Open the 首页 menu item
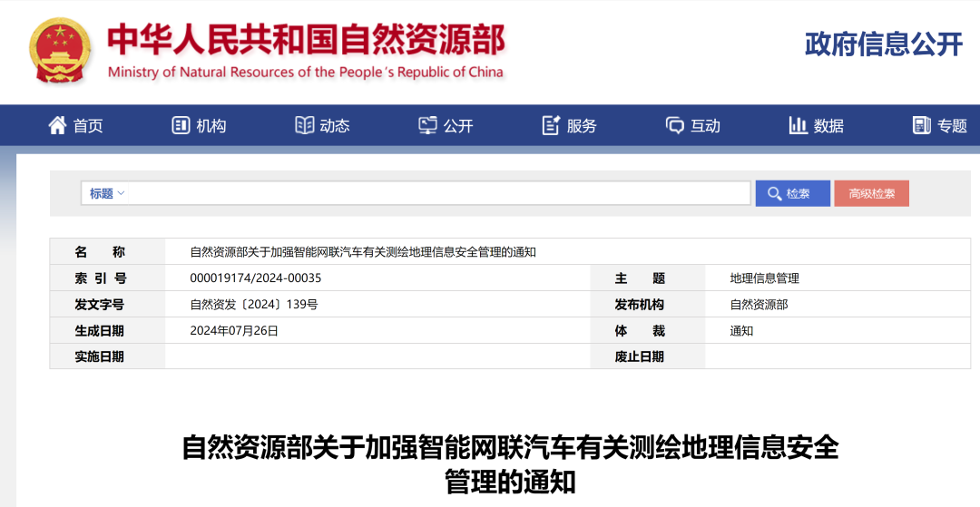The width and height of the screenshot is (980, 507). coord(88,126)
